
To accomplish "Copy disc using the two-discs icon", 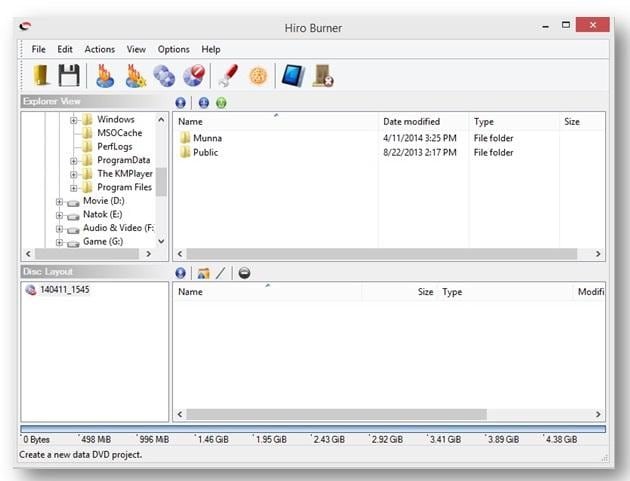I will click(164, 76).
